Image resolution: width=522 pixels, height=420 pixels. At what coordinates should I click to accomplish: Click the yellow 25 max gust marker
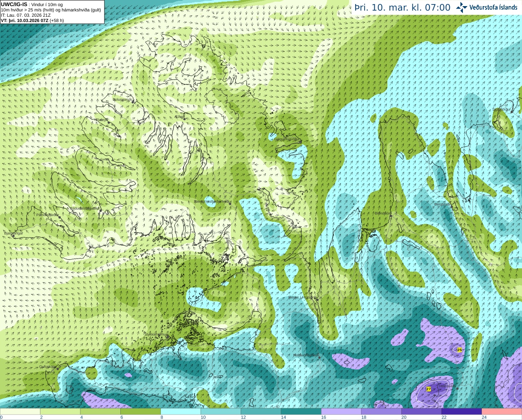460,350
